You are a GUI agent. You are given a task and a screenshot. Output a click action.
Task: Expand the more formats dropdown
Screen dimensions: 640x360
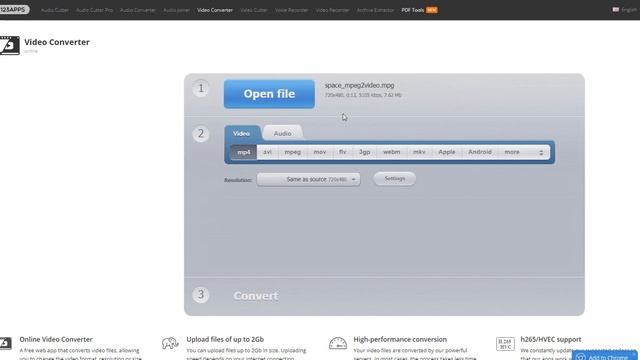(x=524, y=152)
